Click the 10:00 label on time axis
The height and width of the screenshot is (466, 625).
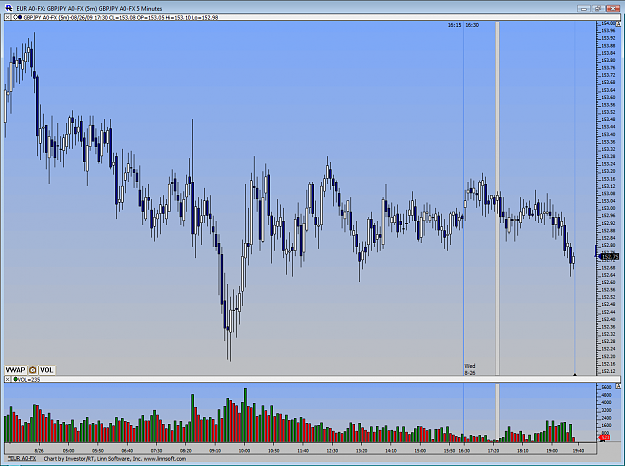244,451
